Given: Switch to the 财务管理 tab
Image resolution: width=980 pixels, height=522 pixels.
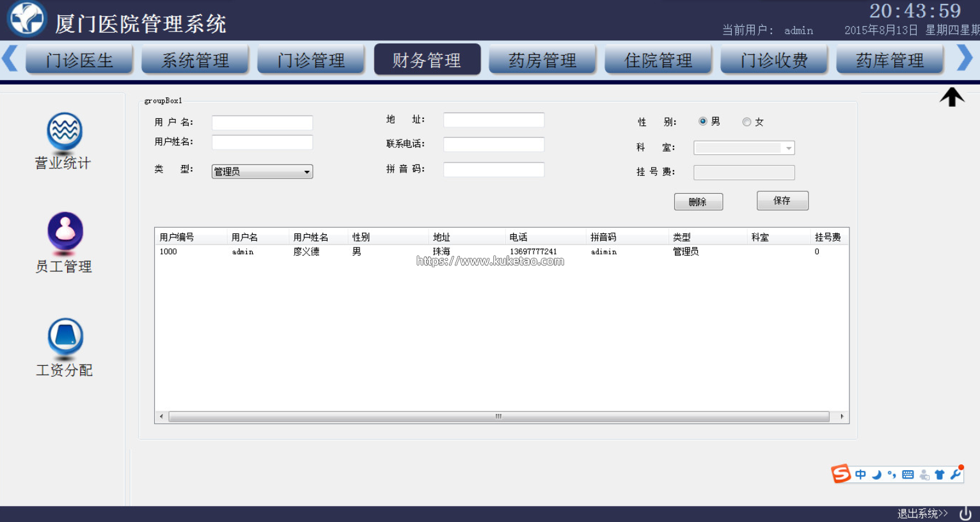Looking at the screenshot, I should (427, 60).
